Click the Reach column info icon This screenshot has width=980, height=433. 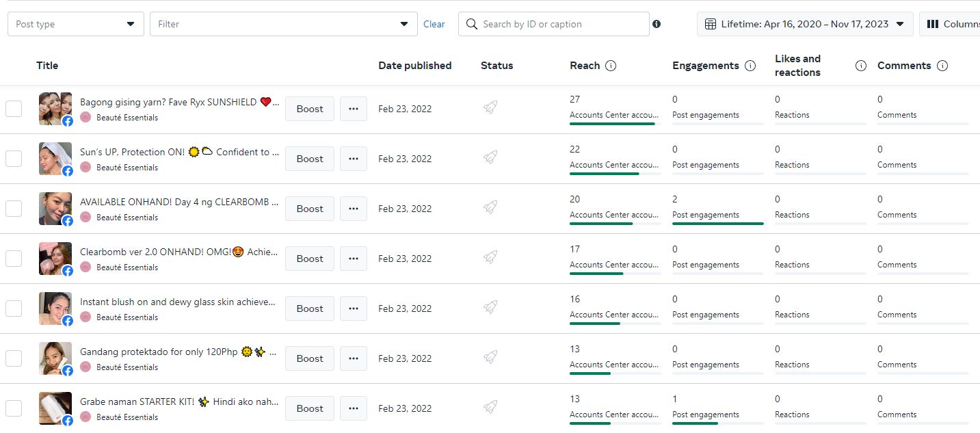(x=611, y=66)
